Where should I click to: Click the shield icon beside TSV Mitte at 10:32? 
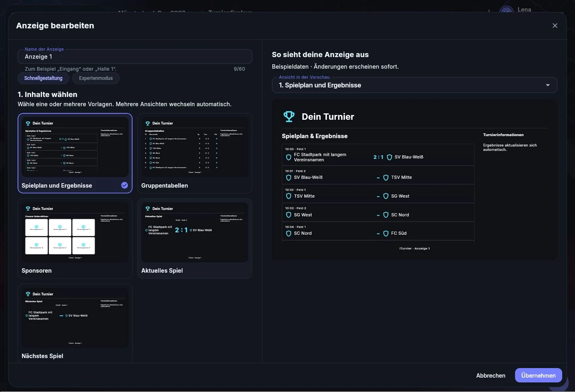pyautogui.click(x=289, y=196)
